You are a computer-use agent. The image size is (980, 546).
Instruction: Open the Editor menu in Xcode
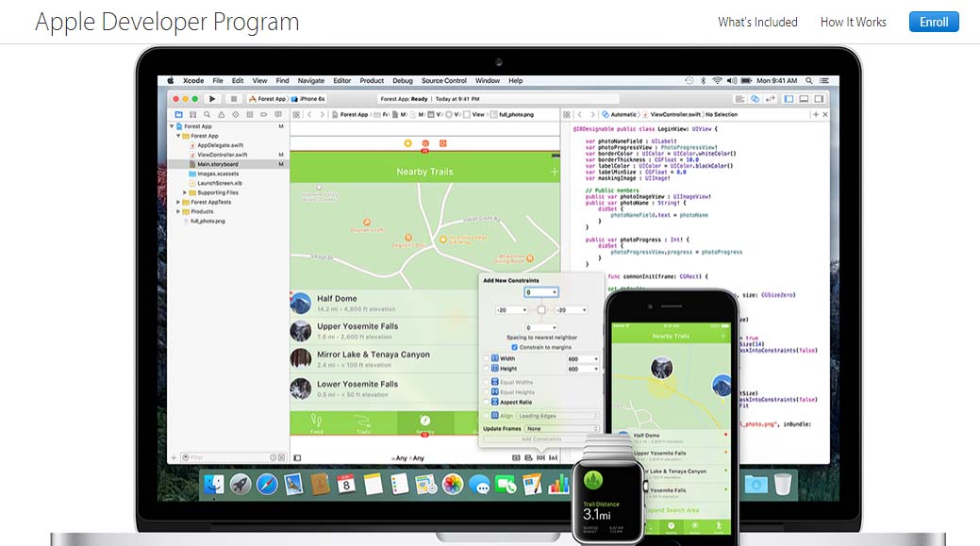tap(341, 81)
